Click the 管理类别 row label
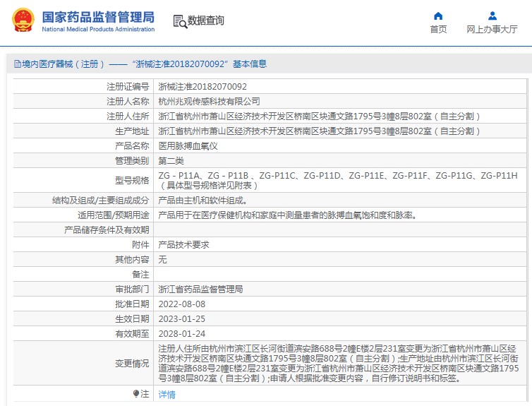 pyautogui.click(x=132, y=161)
